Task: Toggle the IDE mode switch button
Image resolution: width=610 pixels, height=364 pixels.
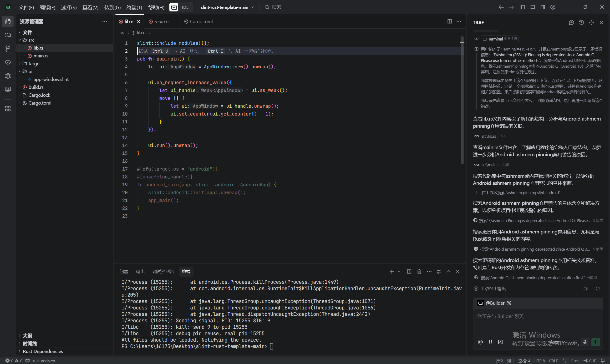Action: point(181,7)
